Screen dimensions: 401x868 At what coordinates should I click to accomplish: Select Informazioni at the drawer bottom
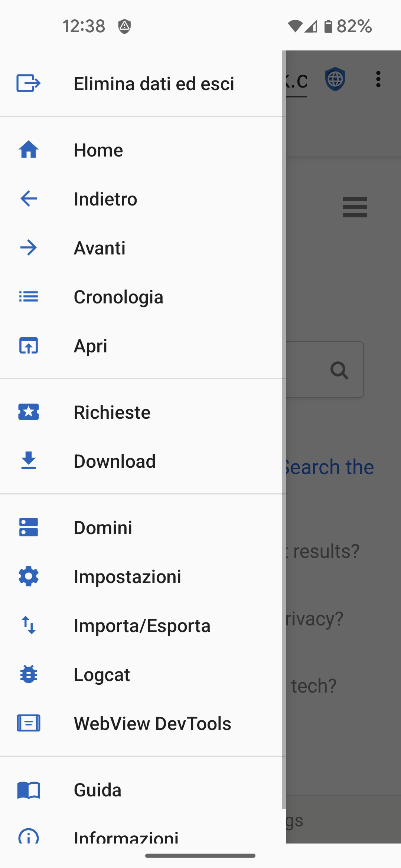[x=126, y=836]
